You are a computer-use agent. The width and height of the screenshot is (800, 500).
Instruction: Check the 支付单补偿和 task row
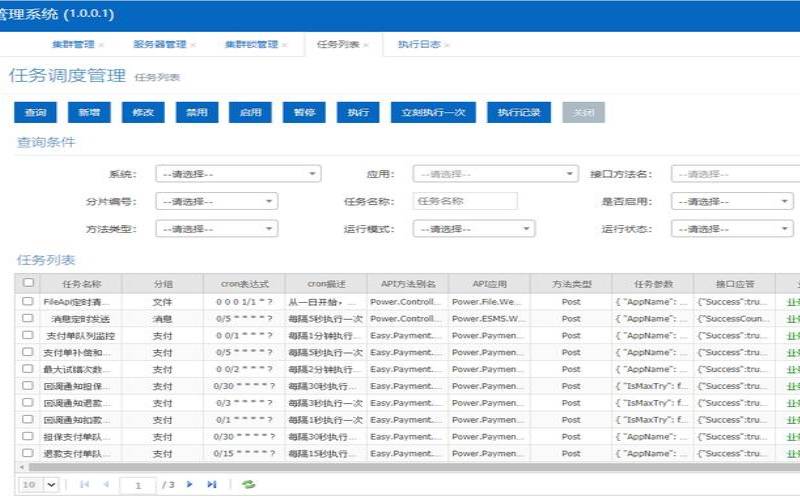(x=28, y=352)
